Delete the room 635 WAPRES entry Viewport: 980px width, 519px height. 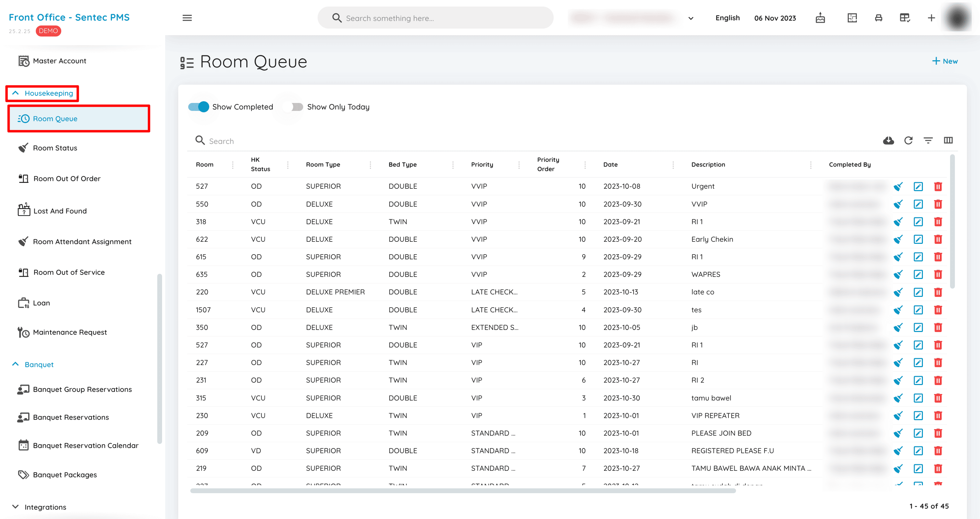pyautogui.click(x=938, y=274)
